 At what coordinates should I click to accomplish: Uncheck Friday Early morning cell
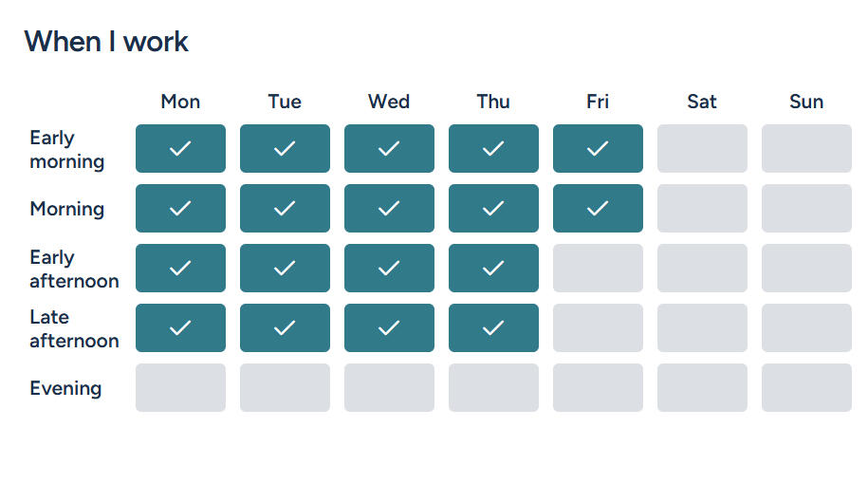pyautogui.click(x=598, y=149)
